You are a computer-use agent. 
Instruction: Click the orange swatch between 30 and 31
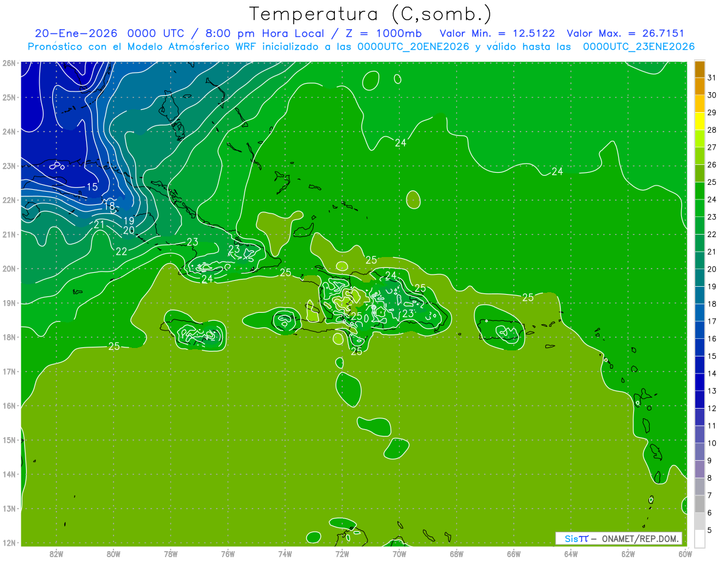tap(699, 87)
